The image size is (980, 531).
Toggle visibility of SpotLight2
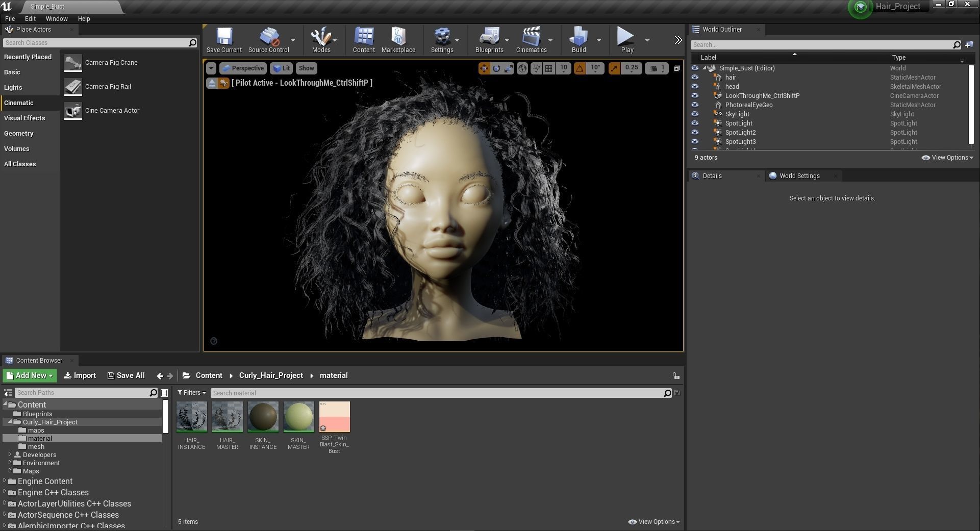694,132
